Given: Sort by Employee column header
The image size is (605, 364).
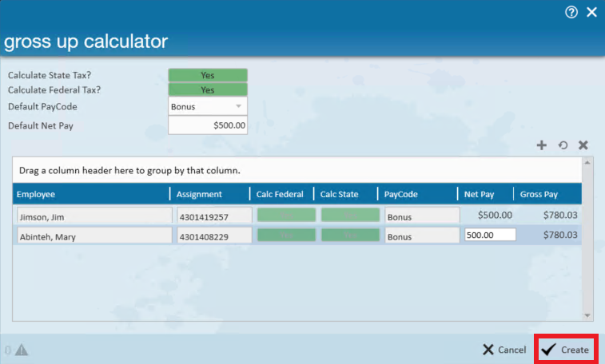Looking at the screenshot, I should click(x=91, y=194).
